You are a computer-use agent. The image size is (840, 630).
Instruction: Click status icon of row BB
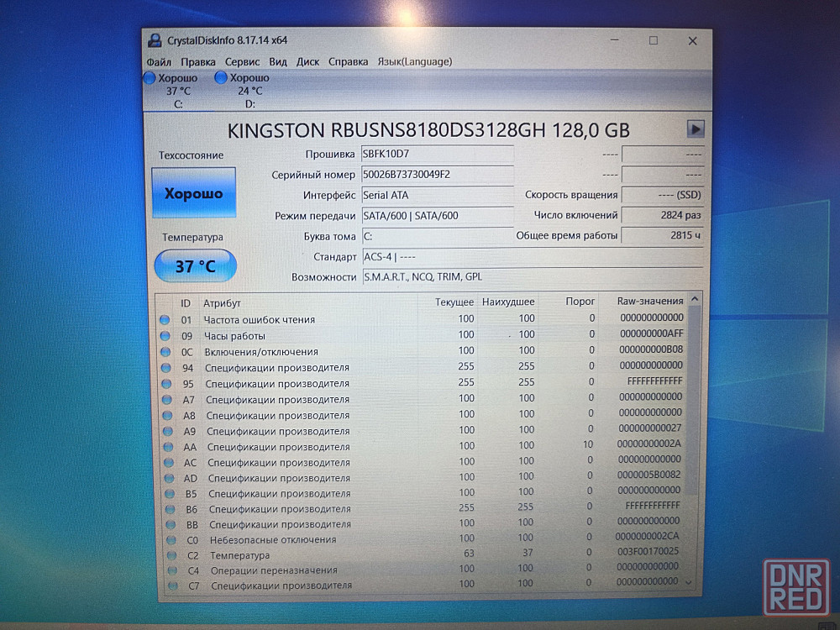[171, 525]
